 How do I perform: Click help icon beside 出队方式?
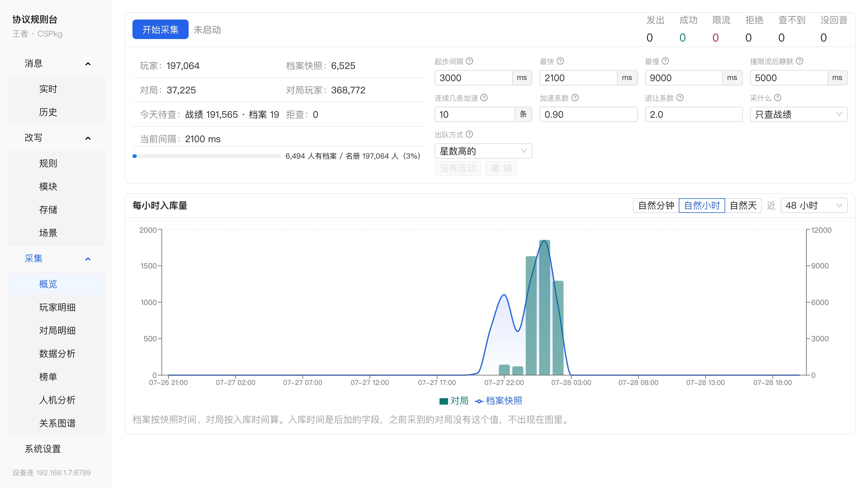click(469, 135)
